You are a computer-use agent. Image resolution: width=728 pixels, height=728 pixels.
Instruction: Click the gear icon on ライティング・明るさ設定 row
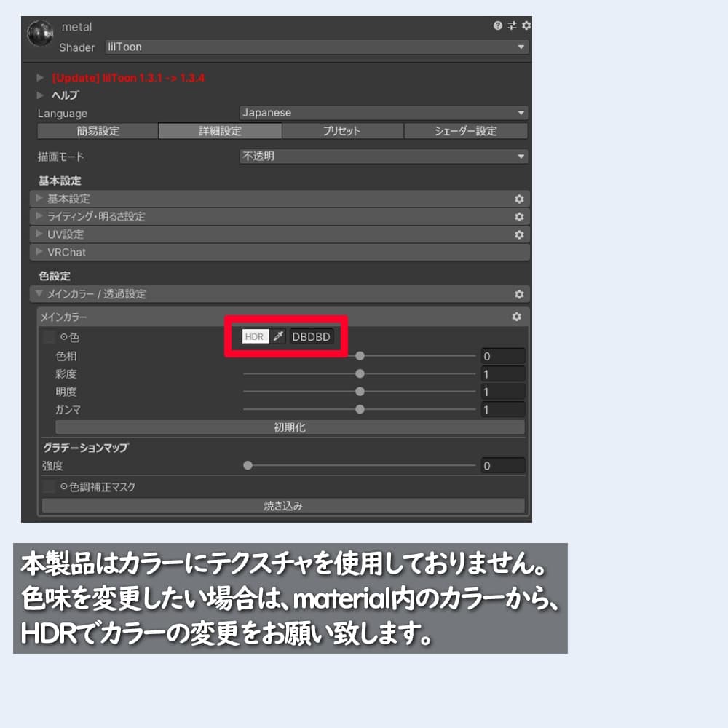518,216
